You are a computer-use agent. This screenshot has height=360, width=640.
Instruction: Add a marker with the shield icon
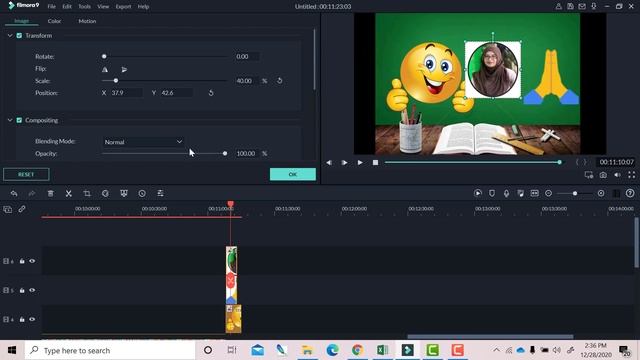coord(492,193)
